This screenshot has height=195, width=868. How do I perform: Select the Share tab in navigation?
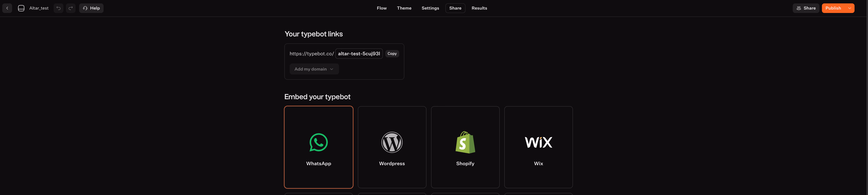455,8
